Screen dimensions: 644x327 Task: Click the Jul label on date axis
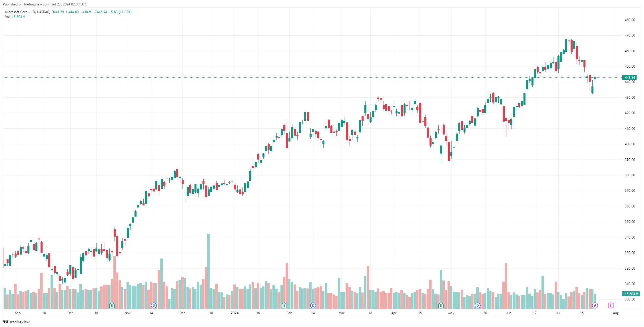558,313
